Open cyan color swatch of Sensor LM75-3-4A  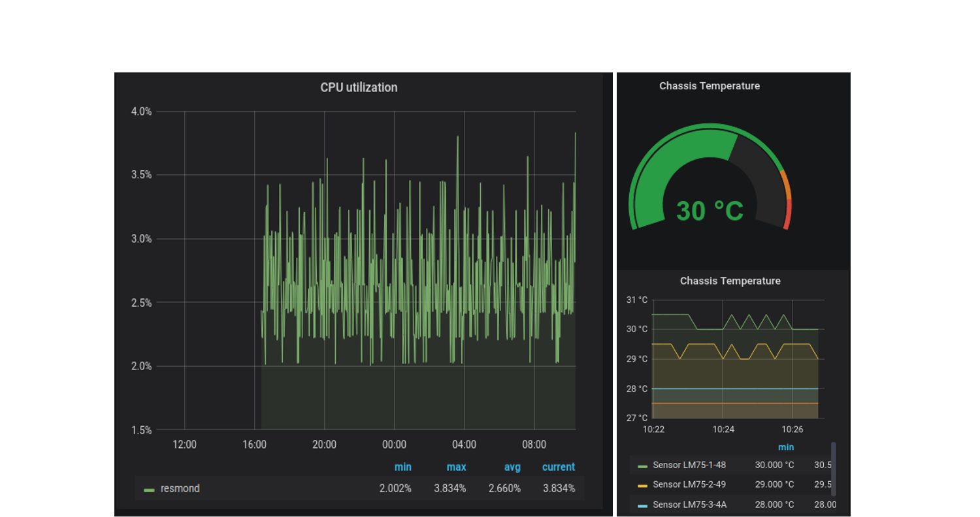[x=642, y=505]
